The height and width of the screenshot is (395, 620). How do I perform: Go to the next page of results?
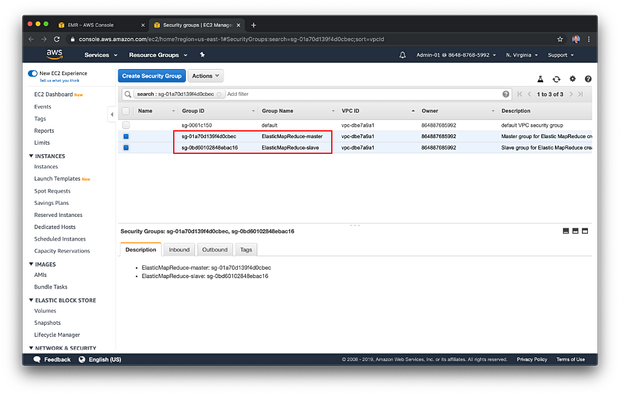click(571, 94)
